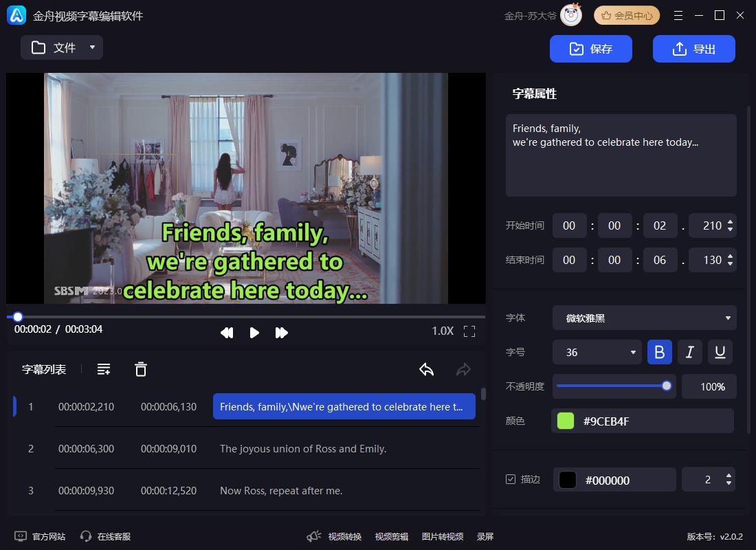756x550 pixels.
Task: Rewind using the fast-backward icon
Action: coord(227,333)
